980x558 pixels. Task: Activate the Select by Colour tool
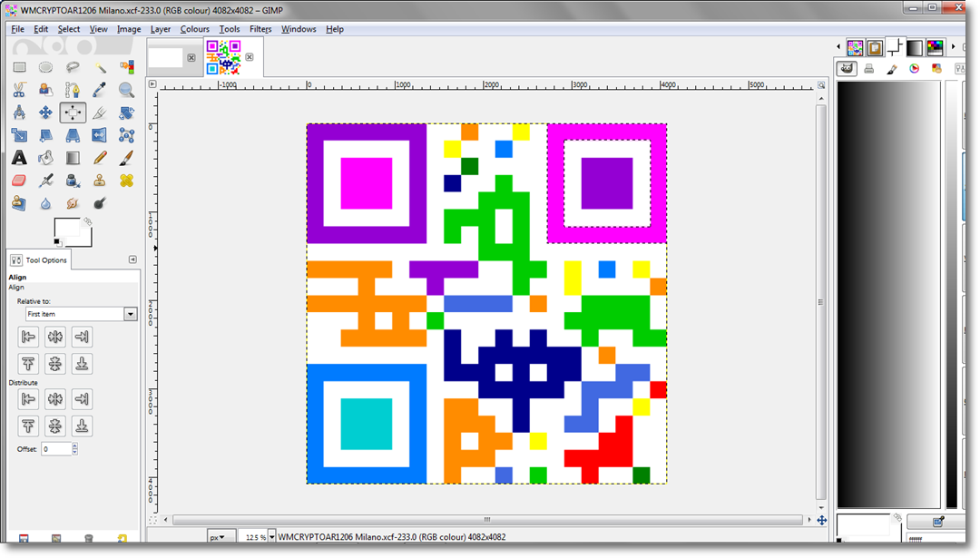click(x=126, y=67)
